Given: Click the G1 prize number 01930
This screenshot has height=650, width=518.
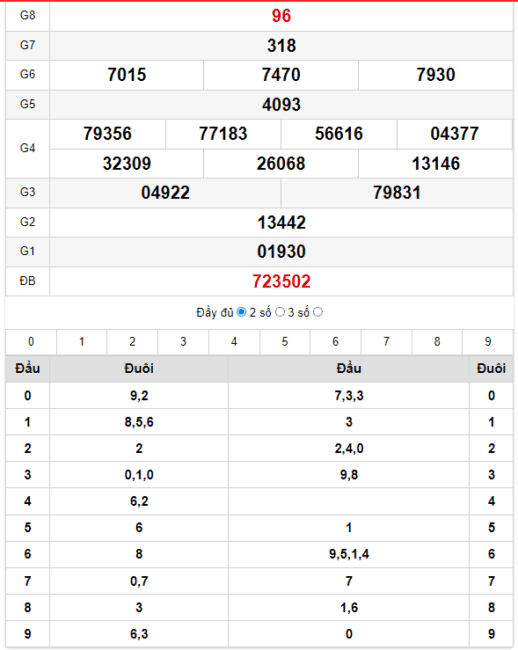Looking at the screenshot, I should point(281,252).
